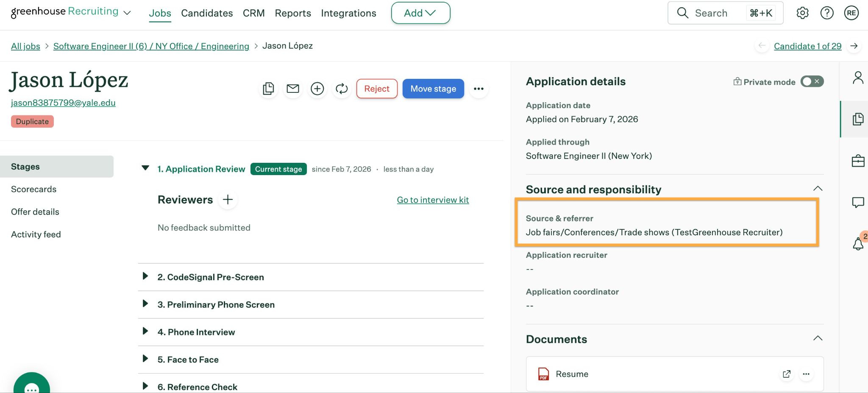Expand the Reference Check stage

145,386
